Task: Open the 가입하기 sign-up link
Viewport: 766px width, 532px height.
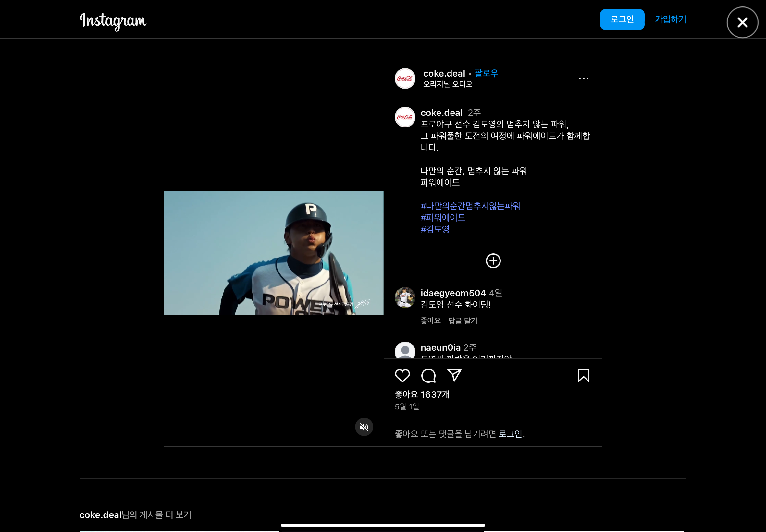Action: pyautogui.click(x=670, y=19)
